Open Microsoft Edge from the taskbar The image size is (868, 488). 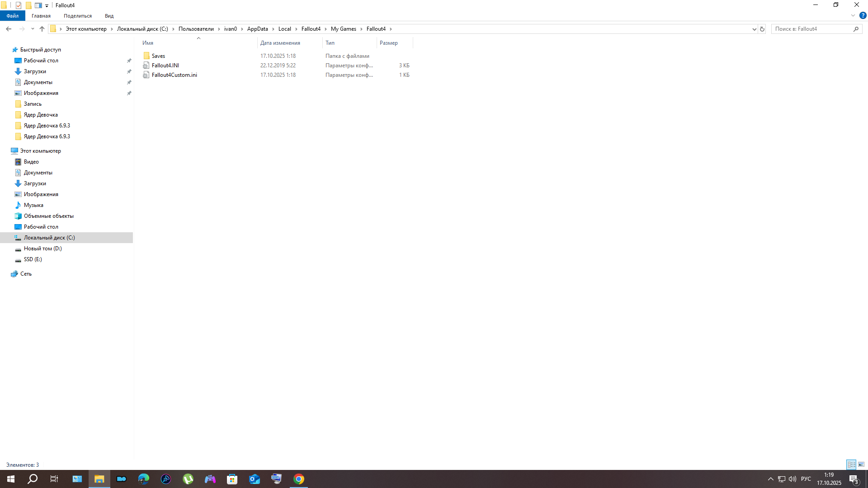144,479
